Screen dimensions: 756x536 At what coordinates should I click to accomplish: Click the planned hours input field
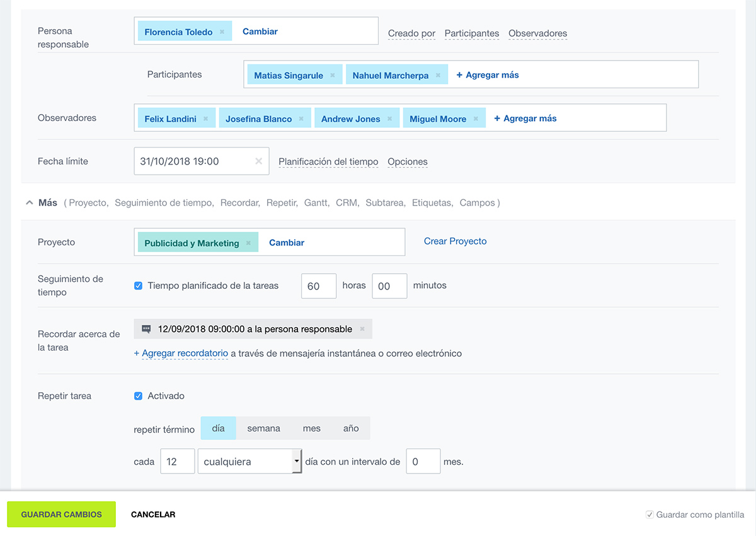coord(319,286)
